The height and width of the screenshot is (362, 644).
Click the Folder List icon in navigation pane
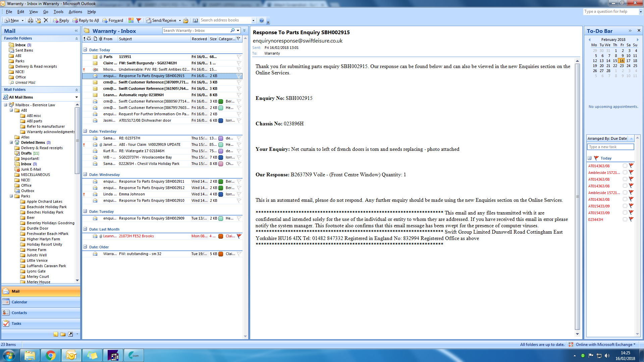coord(63,334)
